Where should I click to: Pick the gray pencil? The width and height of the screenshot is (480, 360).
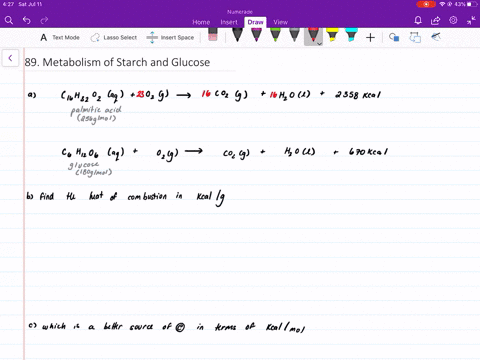(294, 35)
